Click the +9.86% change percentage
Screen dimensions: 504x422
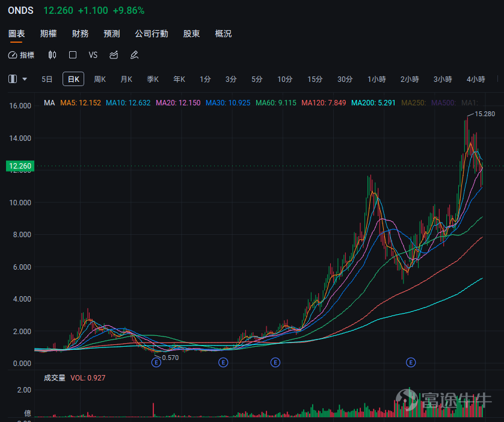(x=129, y=11)
